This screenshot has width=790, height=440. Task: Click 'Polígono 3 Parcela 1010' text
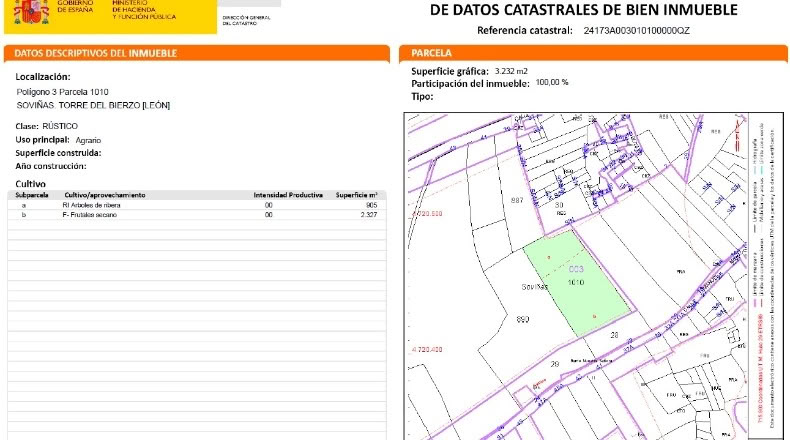coord(62,92)
